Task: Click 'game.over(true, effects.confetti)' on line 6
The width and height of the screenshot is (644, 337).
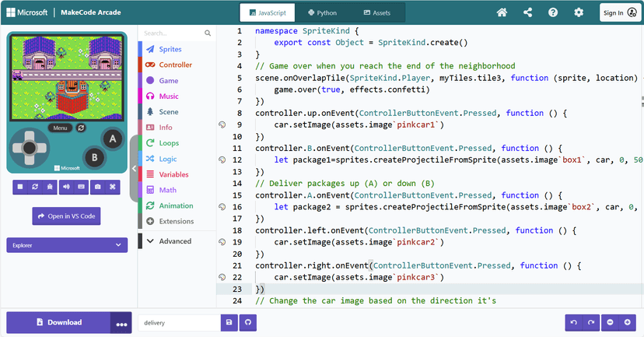Action: (352, 90)
